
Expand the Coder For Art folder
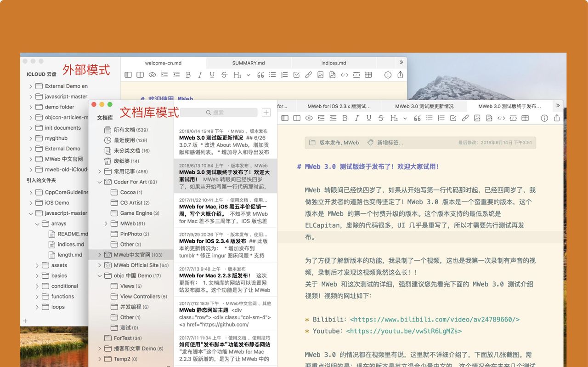pos(100,182)
